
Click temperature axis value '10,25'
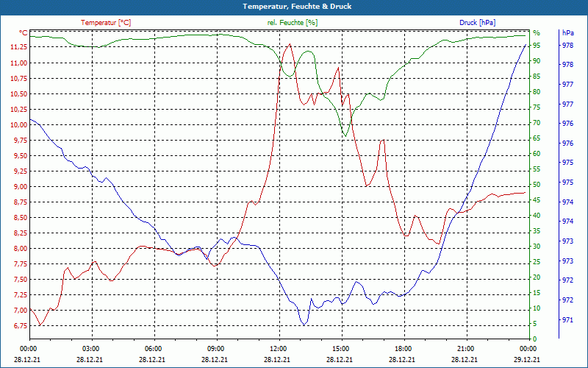coord(19,109)
